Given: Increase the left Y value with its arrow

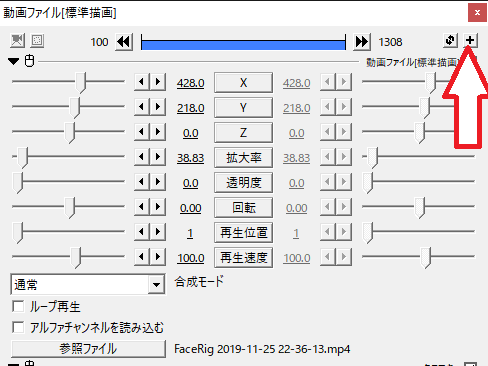Looking at the screenshot, I should 158,107.
